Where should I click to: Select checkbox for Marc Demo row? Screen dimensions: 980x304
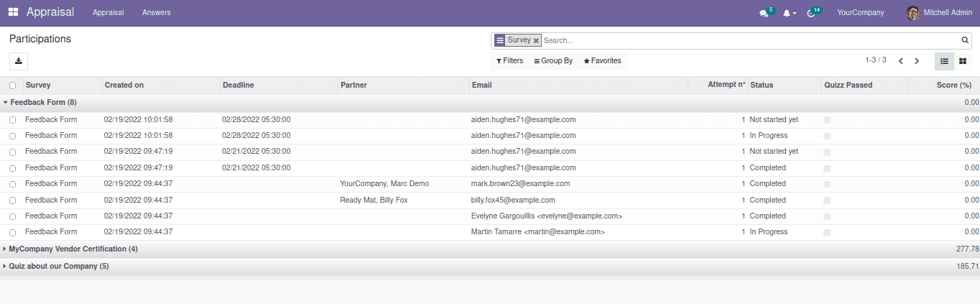point(12,184)
